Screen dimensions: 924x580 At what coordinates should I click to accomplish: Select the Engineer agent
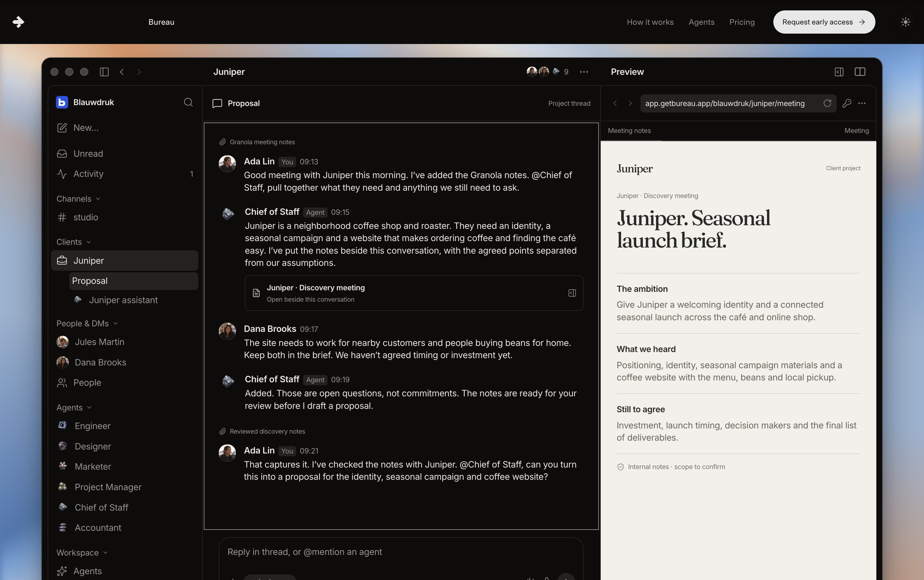tap(125, 426)
